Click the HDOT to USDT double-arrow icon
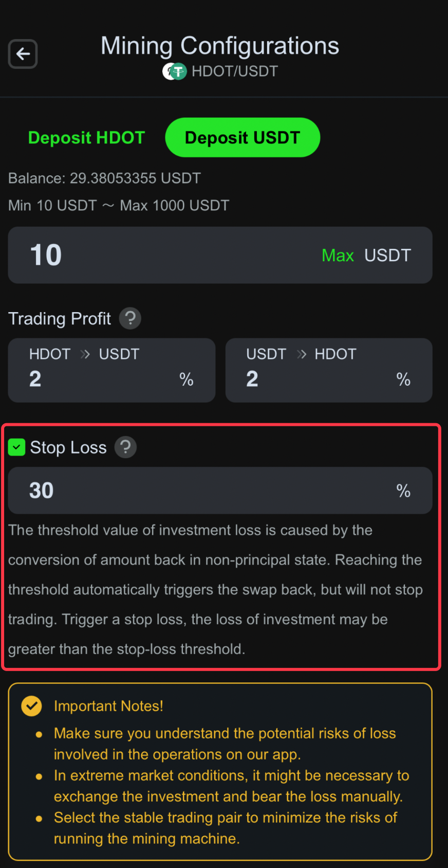 click(85, 354)
